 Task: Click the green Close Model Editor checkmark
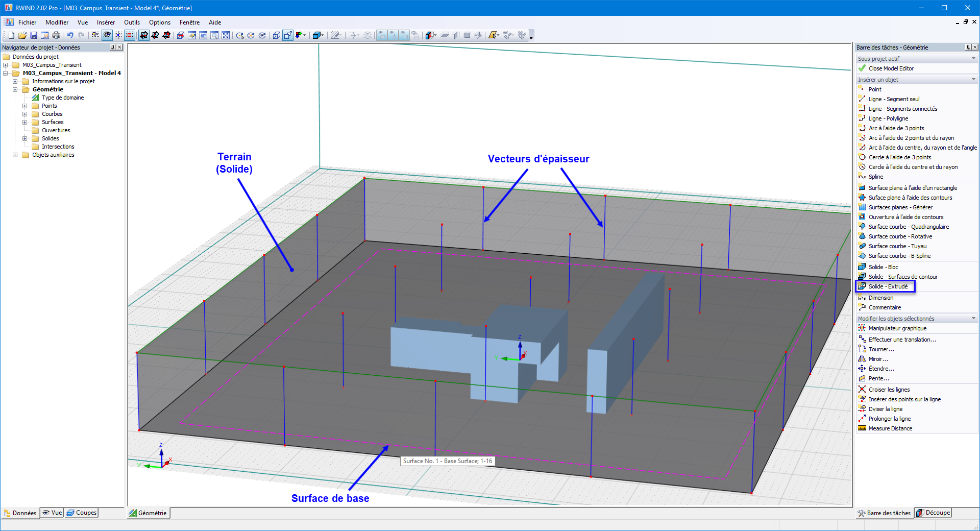coord(862,68)
